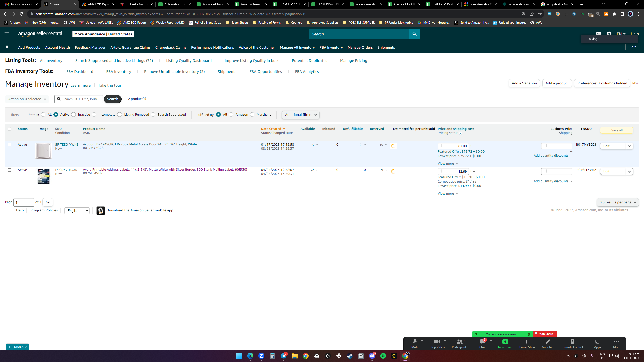The image size is (644, 362).
Task: Open Zoom Apps
Action: tap(597, 343)
